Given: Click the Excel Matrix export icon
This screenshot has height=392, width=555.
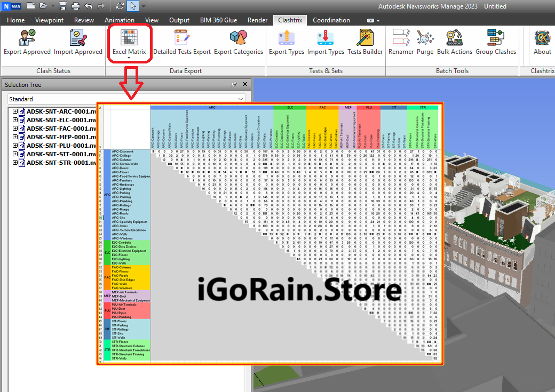Looking at the screenshot, I should [129, 42].
